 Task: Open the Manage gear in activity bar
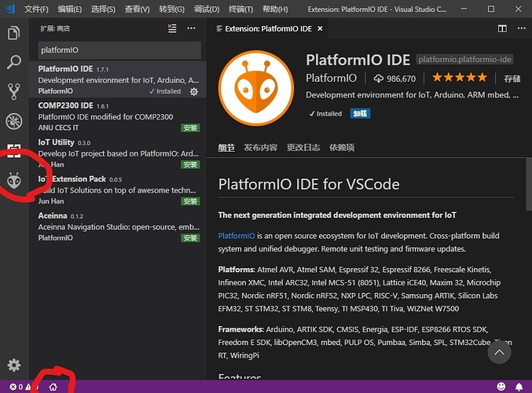pos(14,365)
